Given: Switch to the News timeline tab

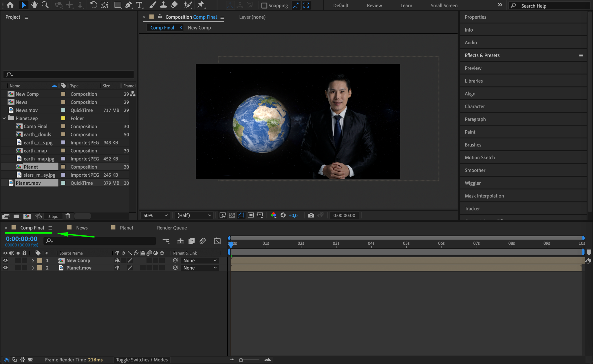Looking at the screenshot, I should (x=82, y=228).
